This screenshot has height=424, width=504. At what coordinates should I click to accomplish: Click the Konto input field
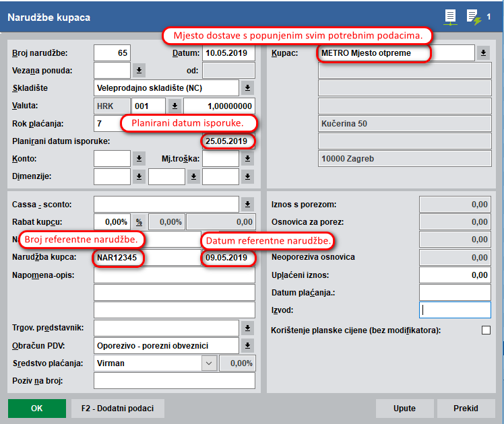[x=112, y=159]
